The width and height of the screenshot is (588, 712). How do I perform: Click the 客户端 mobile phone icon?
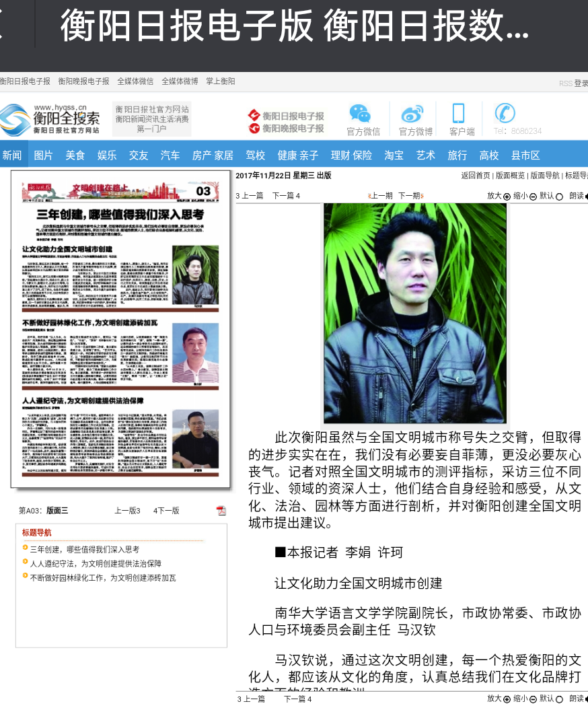coord(458,113)
